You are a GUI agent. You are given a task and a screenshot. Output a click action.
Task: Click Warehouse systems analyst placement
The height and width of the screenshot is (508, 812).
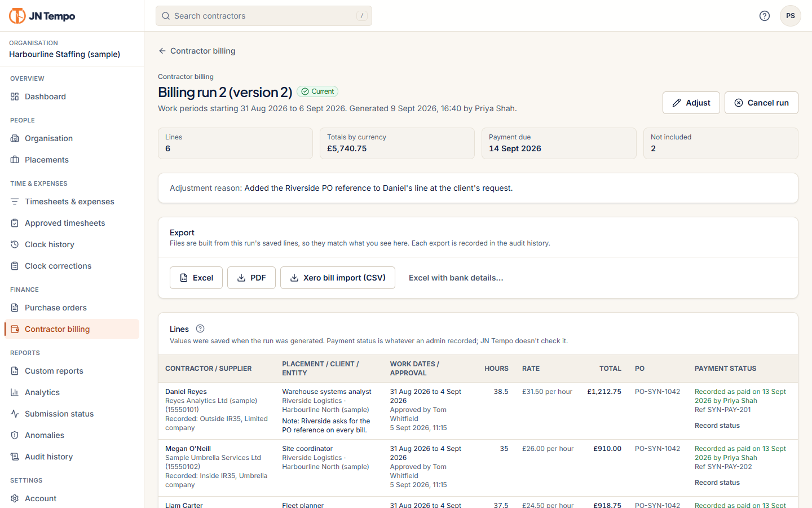click(x=326, y=392)
